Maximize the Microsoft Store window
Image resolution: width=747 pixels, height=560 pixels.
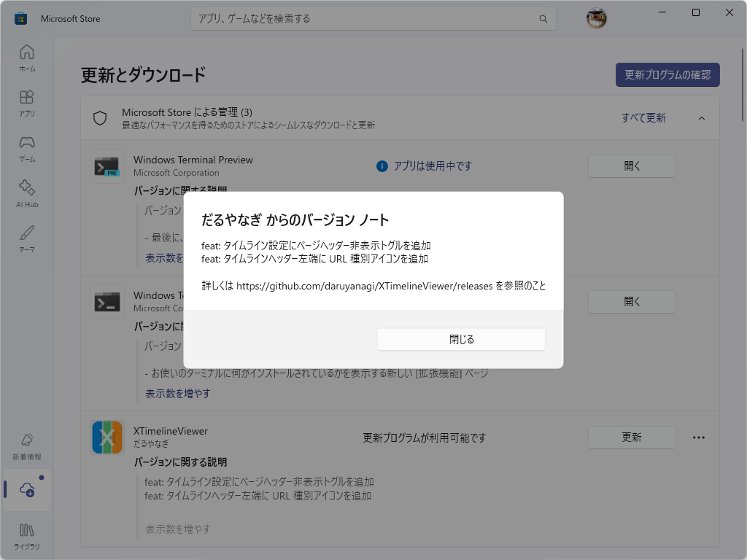[695, 12]
